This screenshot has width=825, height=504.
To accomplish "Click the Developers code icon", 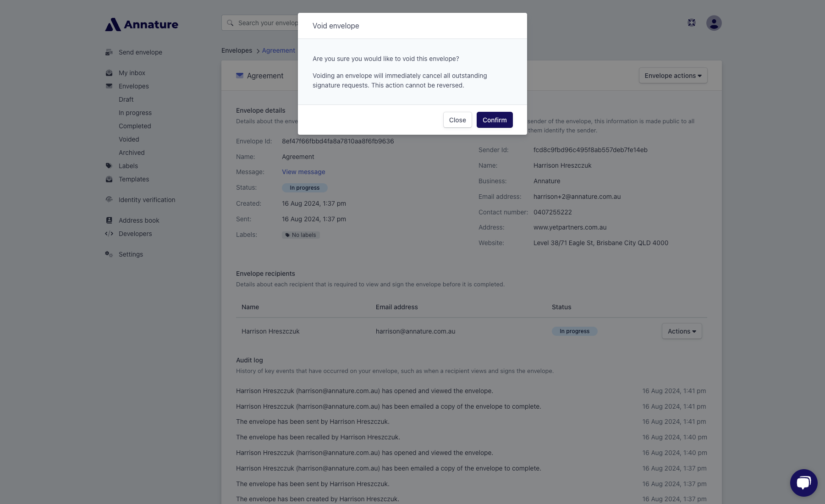I will pos(109,234).
